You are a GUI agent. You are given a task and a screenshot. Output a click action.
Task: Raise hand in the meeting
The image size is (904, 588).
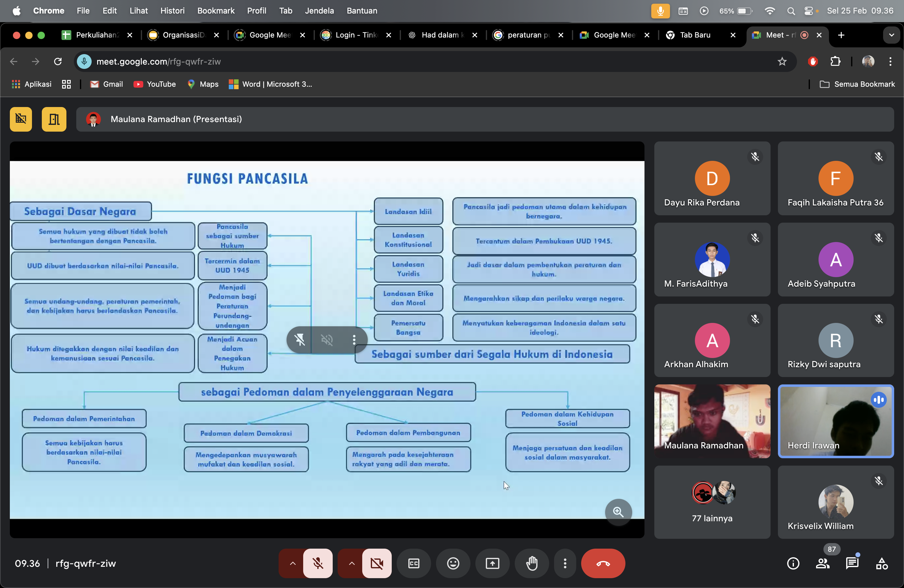pos(532,563)
